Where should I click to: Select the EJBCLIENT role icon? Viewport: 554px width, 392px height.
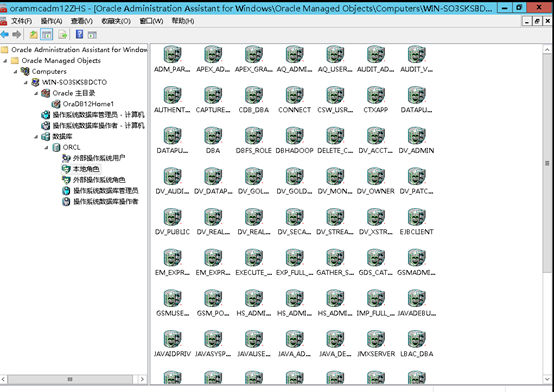click(x=417, y=217)
